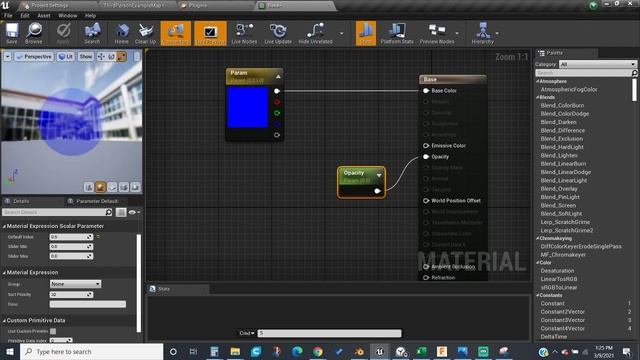Toggle the Connectors toolbar button
640x360 pixels.
tap(176, 33)
